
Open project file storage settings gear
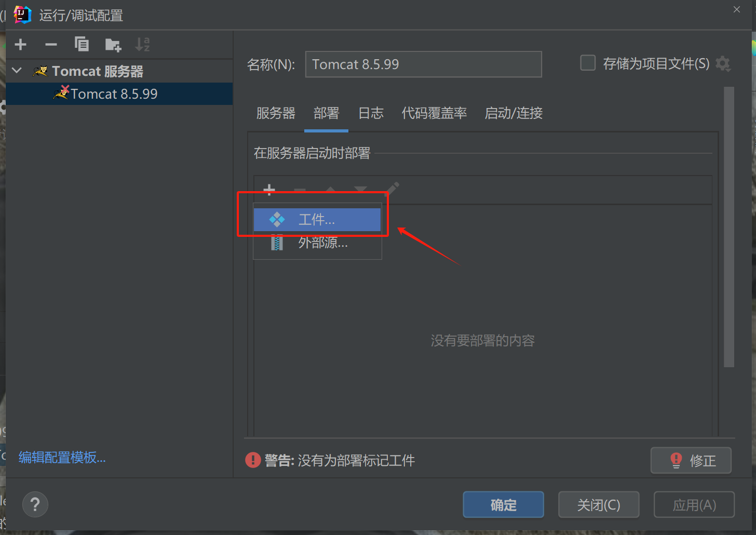[722, 64]
